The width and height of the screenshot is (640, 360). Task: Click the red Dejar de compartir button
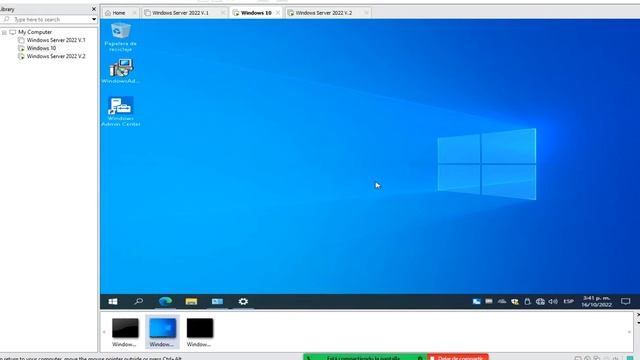(458, 357)
